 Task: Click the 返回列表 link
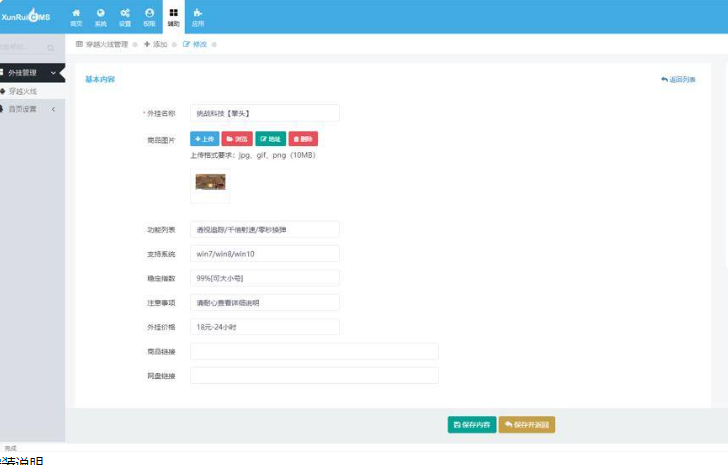click(679, 79)
